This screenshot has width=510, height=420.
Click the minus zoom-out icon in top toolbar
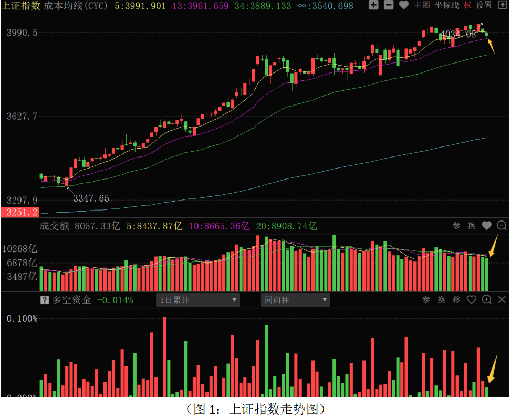[x=389, y=5]
